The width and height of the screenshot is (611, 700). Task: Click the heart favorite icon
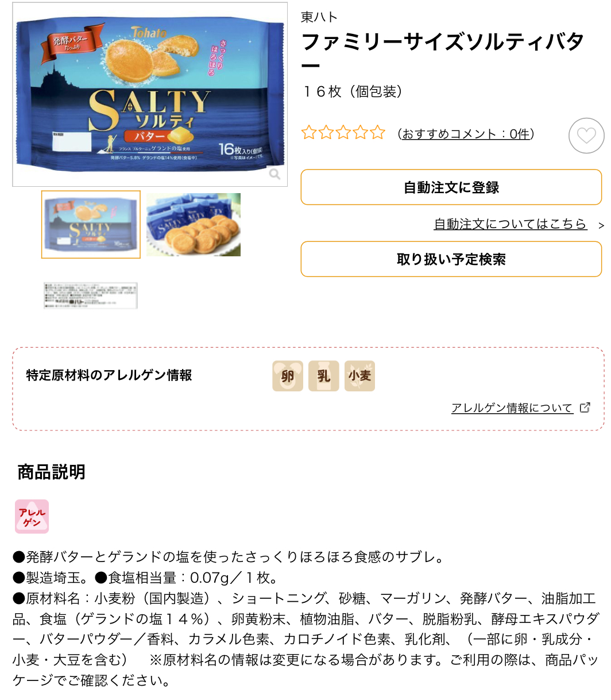(586, 136)
